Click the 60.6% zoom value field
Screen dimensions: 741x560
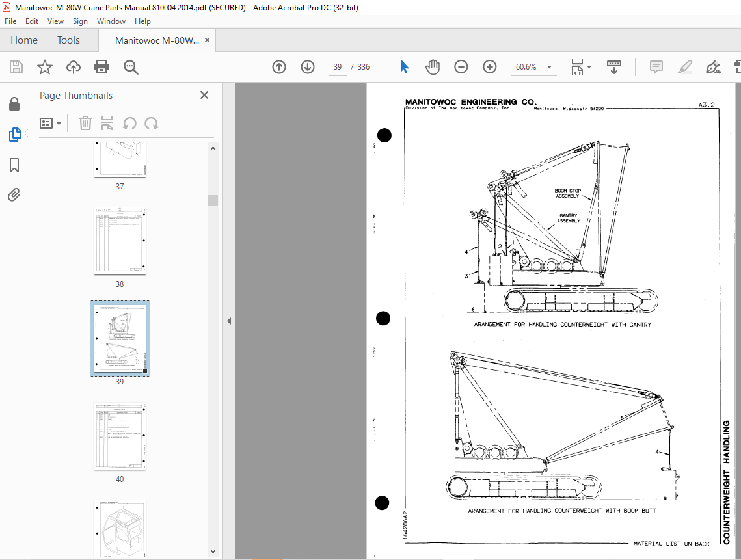tap(526, 67)
